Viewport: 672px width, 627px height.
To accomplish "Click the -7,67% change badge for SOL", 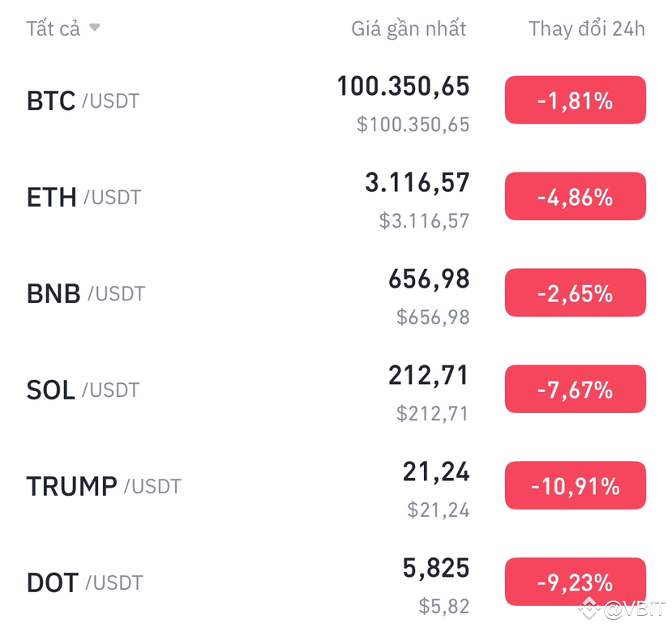I will tap(575, 389).
